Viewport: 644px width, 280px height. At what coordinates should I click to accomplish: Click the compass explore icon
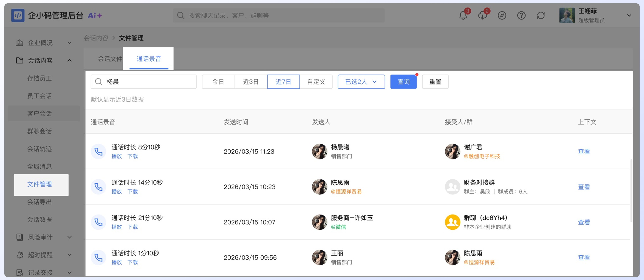[502, 15]
